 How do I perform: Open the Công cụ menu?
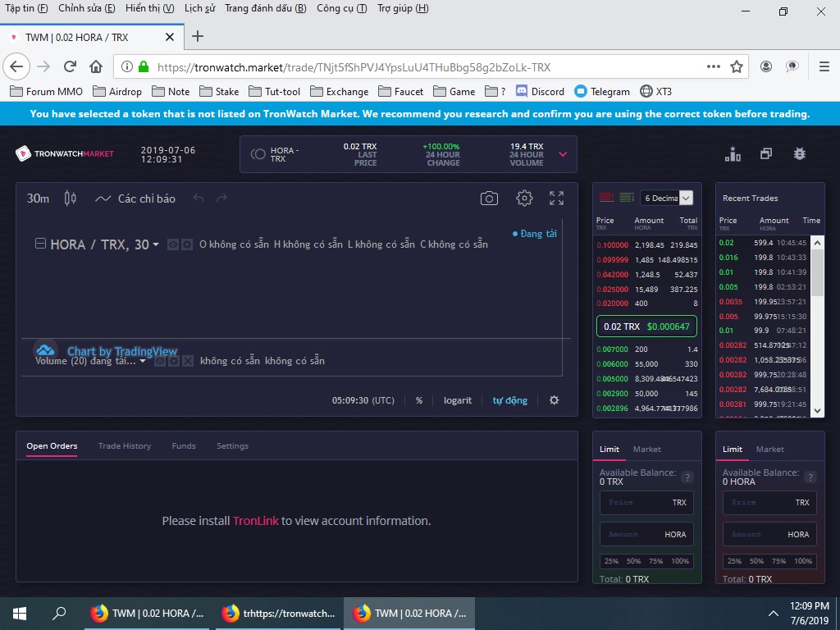[342, 8]
